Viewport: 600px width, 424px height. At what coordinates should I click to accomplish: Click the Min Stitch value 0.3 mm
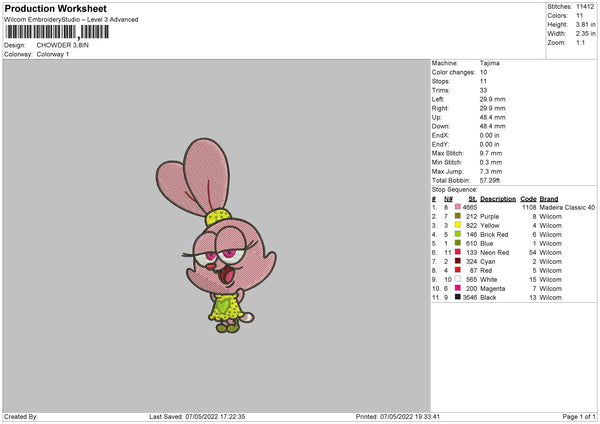(x=491, y=162)
